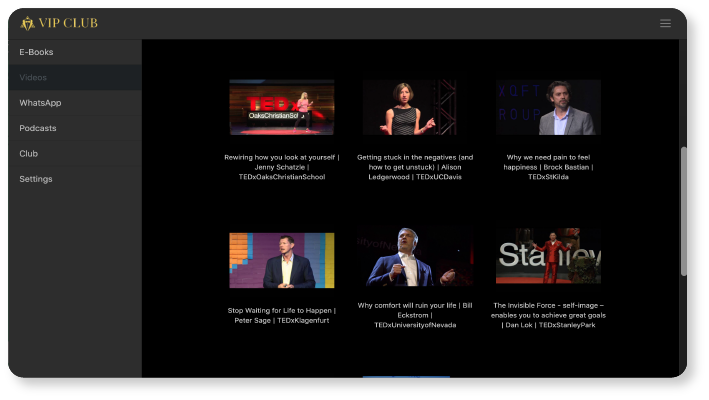The width and height of the screenshot is (709, 400).
Task: Click title 'Stop Waiting for Life to Happen'
Action: (282, 315)
